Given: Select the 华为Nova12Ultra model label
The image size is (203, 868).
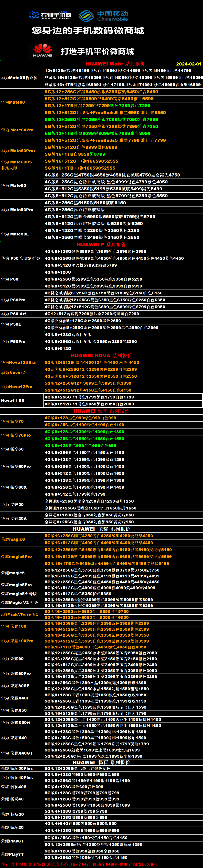Looking at the screenshot, I should 18,363.
